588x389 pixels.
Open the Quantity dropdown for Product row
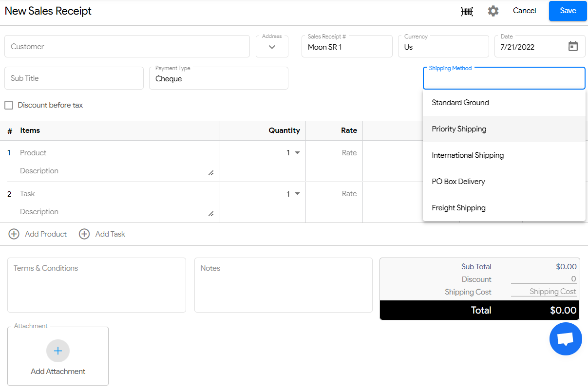click(298, 152)
